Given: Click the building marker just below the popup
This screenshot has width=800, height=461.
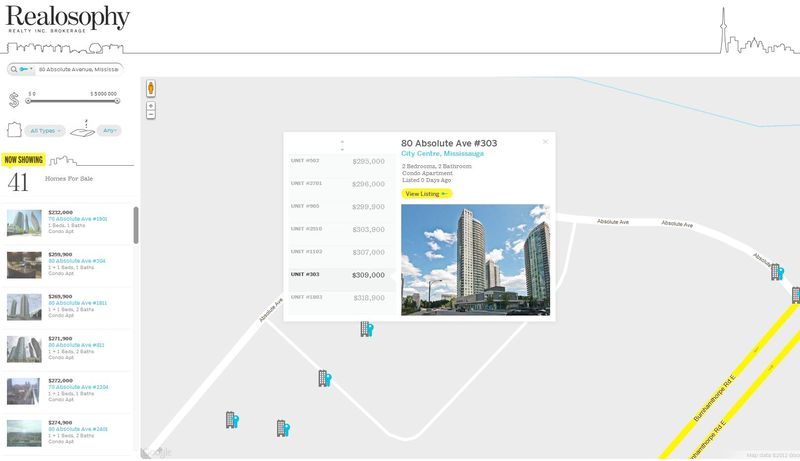Looking at the screenshot, I should pos(367,329).
